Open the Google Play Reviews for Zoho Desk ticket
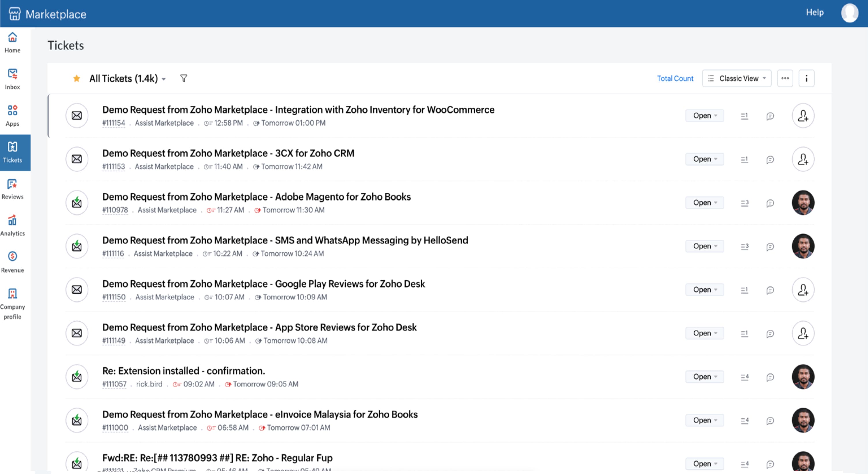 (264, 284)
